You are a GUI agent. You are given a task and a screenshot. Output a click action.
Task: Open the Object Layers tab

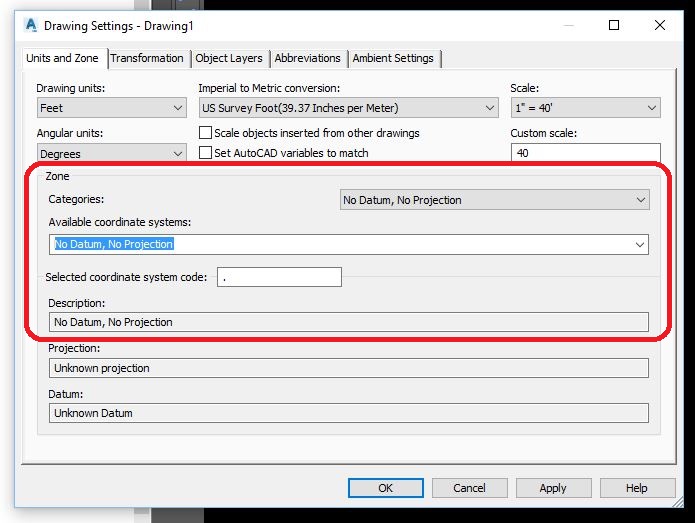click(x=229, y=59)
